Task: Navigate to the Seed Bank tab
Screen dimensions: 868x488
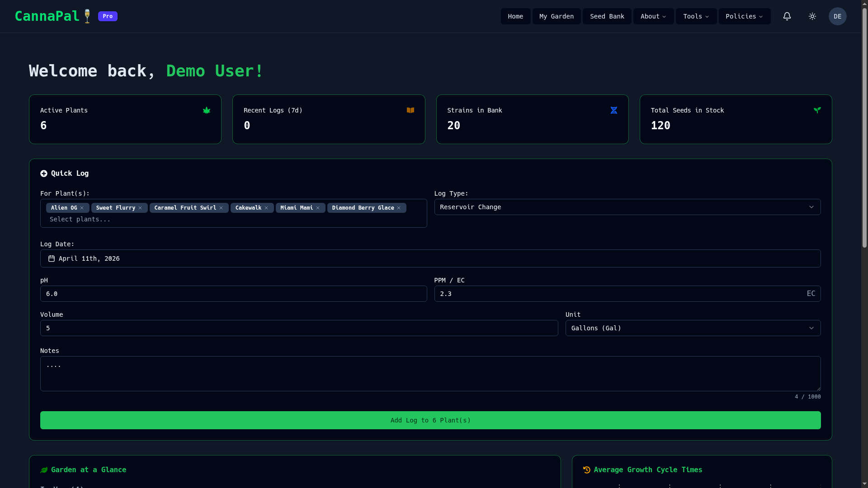Action: coord(607,16)
